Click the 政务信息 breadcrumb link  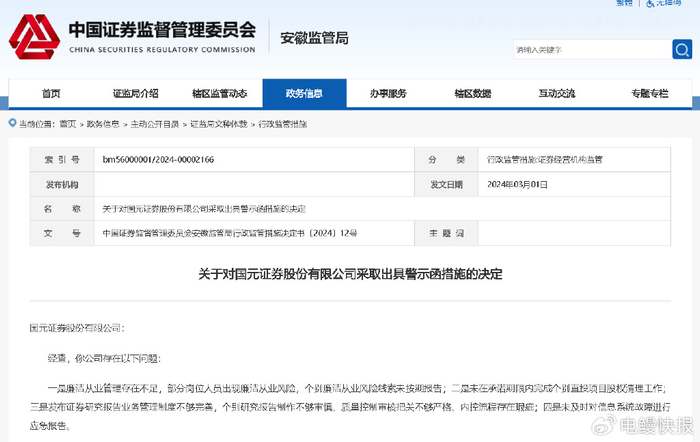point(103,124)
